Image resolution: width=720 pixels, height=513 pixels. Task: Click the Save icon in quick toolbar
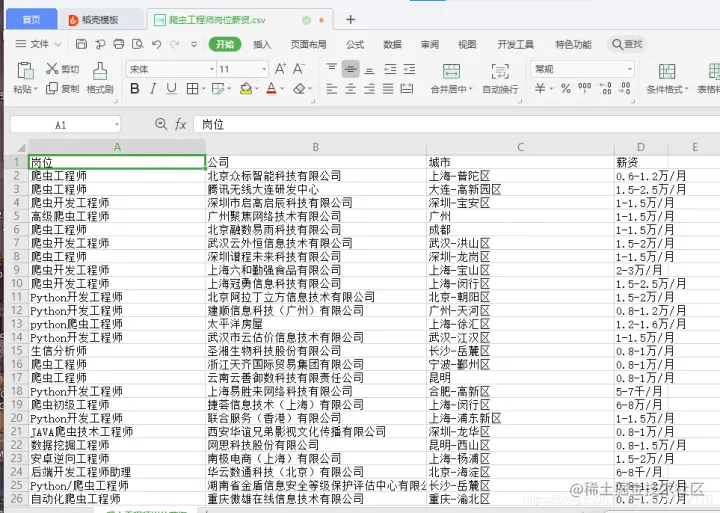pyautogui.click(x=81, y=44)
